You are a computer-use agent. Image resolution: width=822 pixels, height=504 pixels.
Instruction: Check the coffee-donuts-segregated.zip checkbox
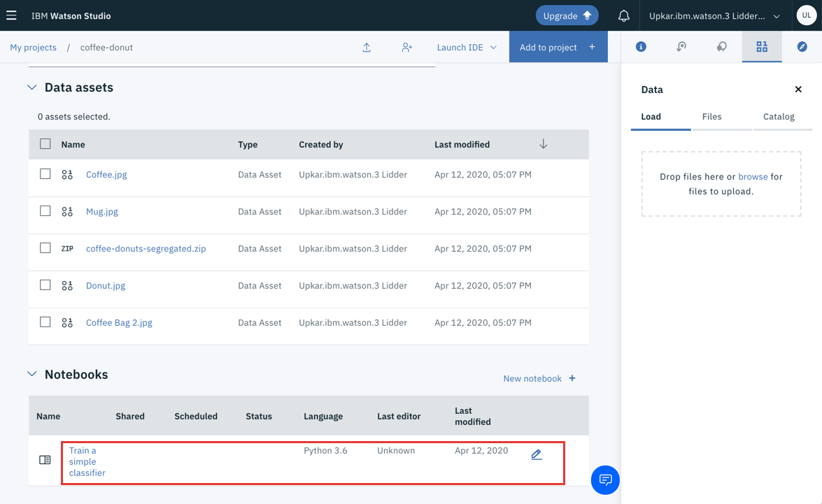point(45,248)
